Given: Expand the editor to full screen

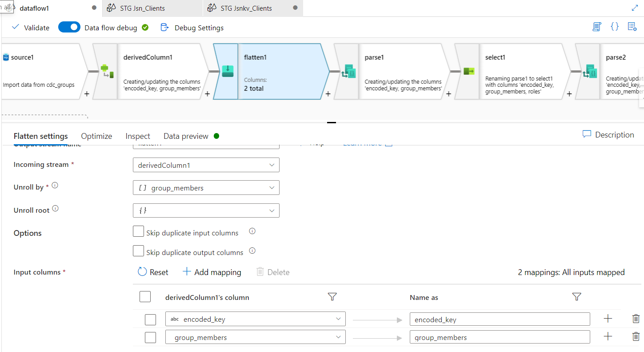Looking at the screenshot, I should click(x=635, y=8).
